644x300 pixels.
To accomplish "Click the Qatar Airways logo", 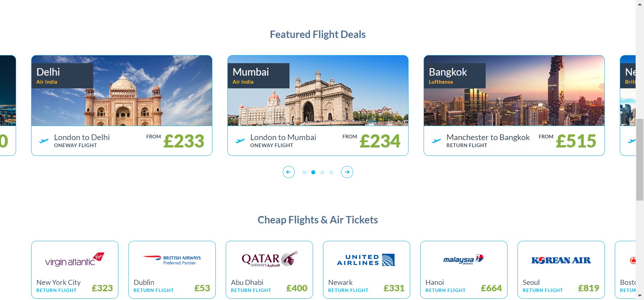I will click(269, 259).
